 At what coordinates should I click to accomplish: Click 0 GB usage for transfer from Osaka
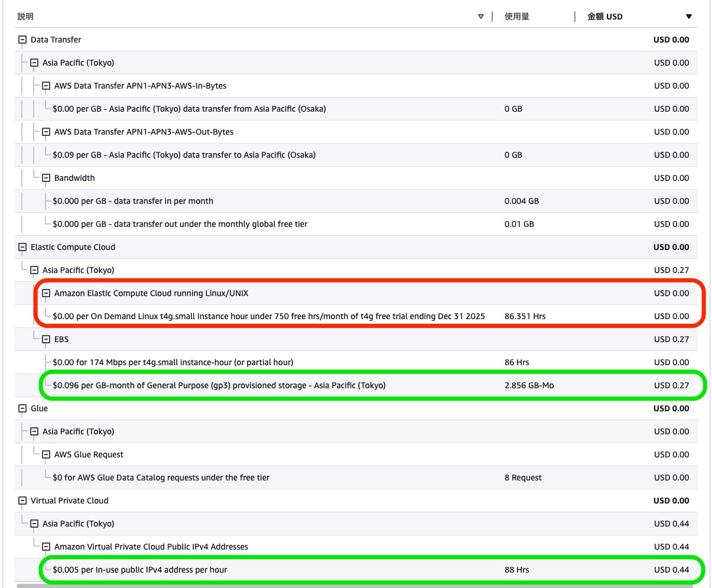click(513, 109)
